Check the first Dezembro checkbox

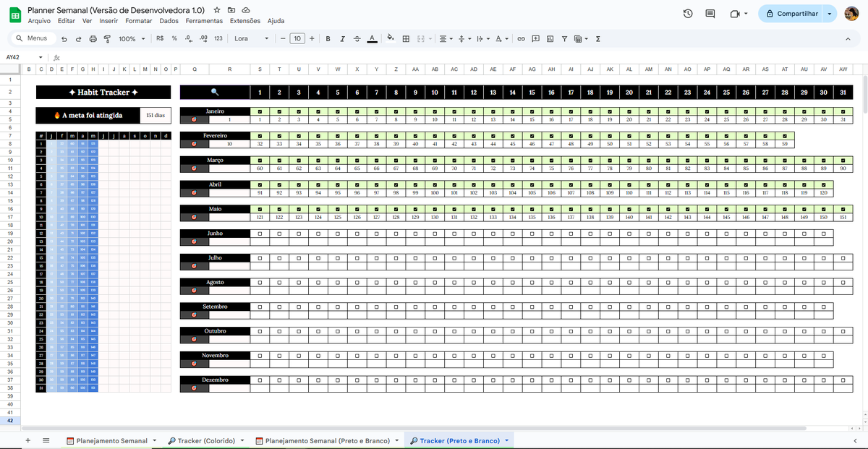click(260, 380)
